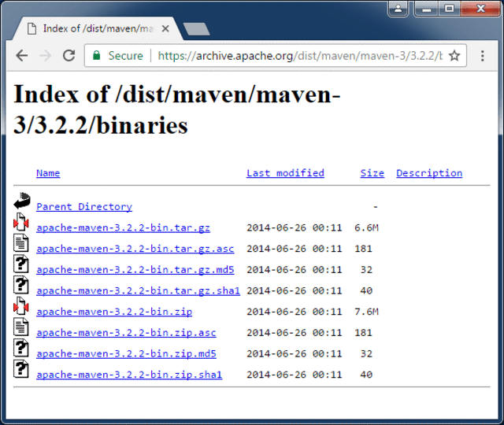Click text file icon beside bin.zip.asc
504x425 pixels.
[21, 327]
